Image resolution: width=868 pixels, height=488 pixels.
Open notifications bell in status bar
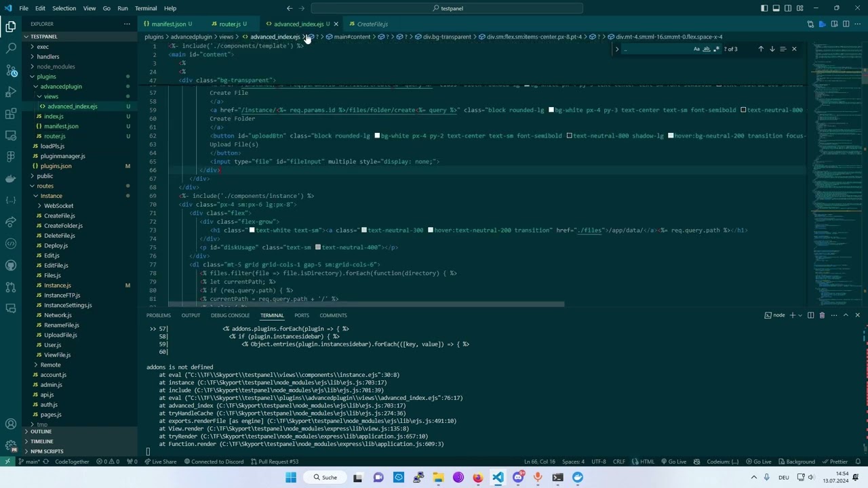pos(859,462)
